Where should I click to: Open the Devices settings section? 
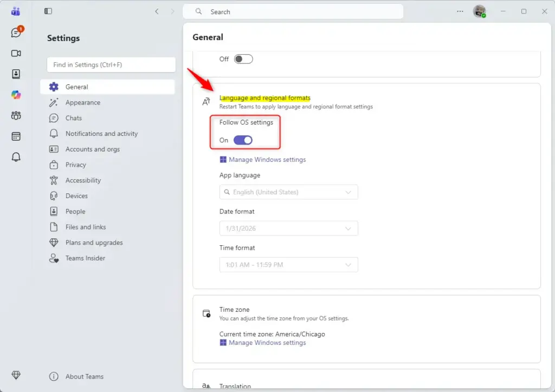pos(108,196)
